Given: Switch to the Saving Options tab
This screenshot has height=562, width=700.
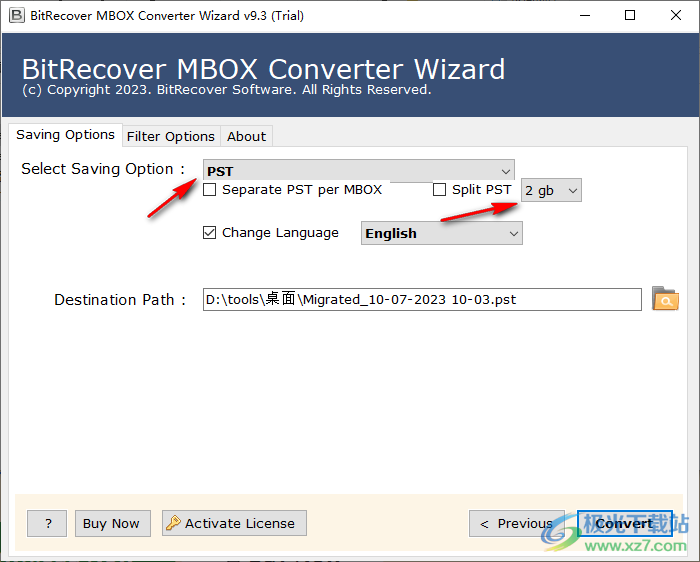Looking at the screenshot, I should point(65,135).
